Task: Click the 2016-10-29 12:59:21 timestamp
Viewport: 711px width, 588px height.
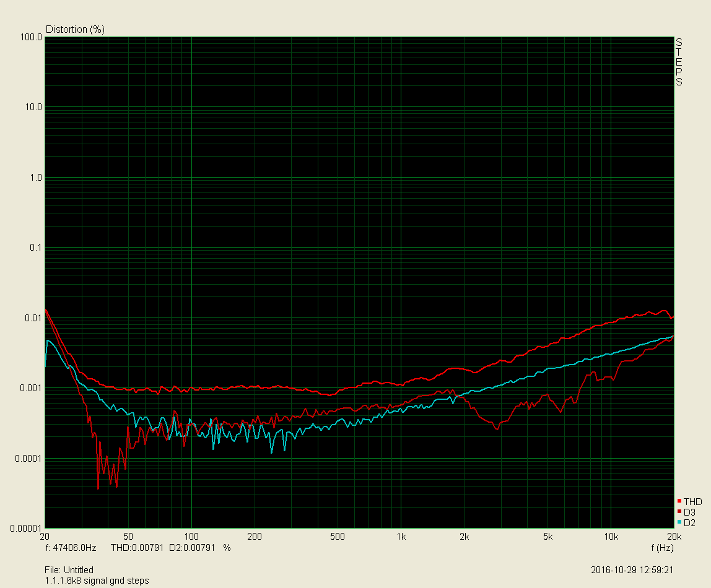Action: point(632,570)
